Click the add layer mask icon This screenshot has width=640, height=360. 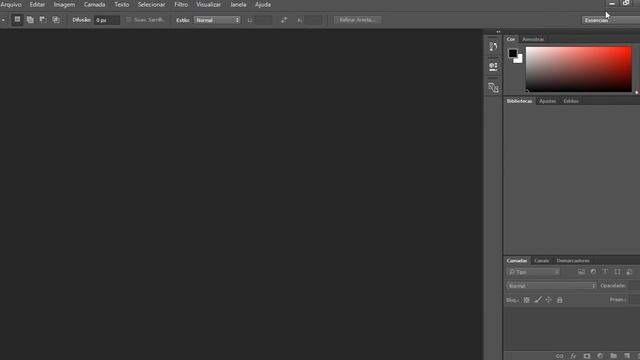587,356
